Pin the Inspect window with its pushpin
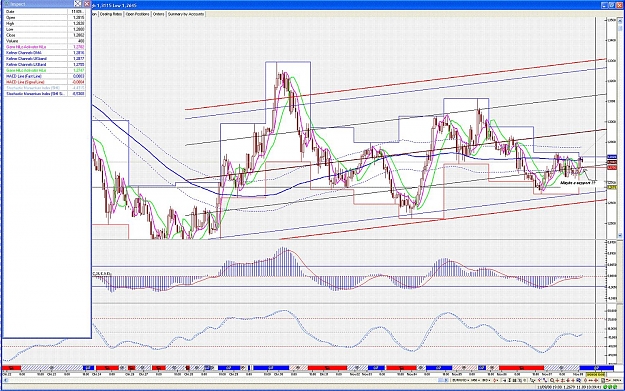The image size is (625, 391). pos(77,4)
